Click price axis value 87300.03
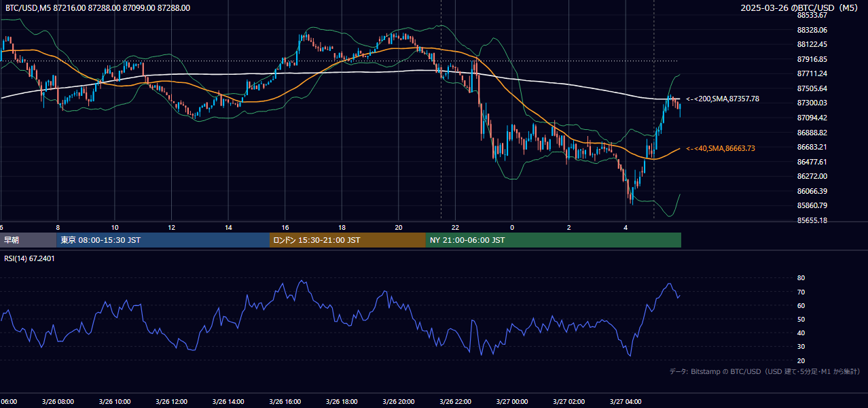 [812, 103]
